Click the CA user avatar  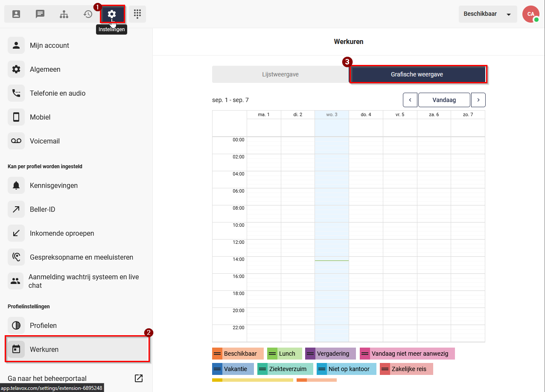(530, 14)
